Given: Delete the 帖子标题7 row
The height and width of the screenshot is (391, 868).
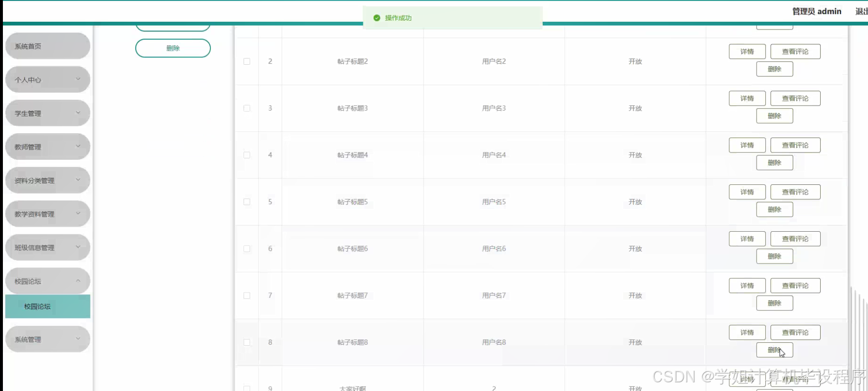Looking at the screenshot, I should point(774,303).
